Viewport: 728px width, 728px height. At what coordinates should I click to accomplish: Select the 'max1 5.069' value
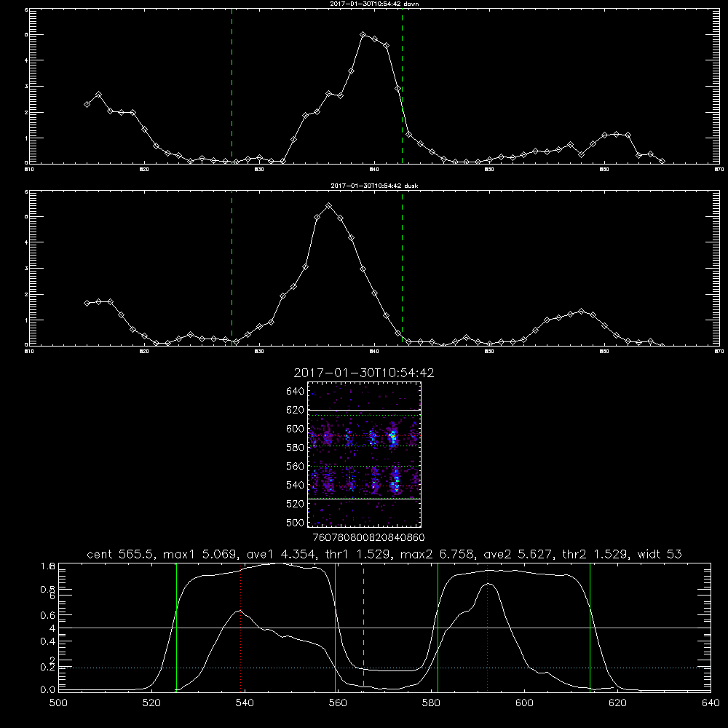199,554
